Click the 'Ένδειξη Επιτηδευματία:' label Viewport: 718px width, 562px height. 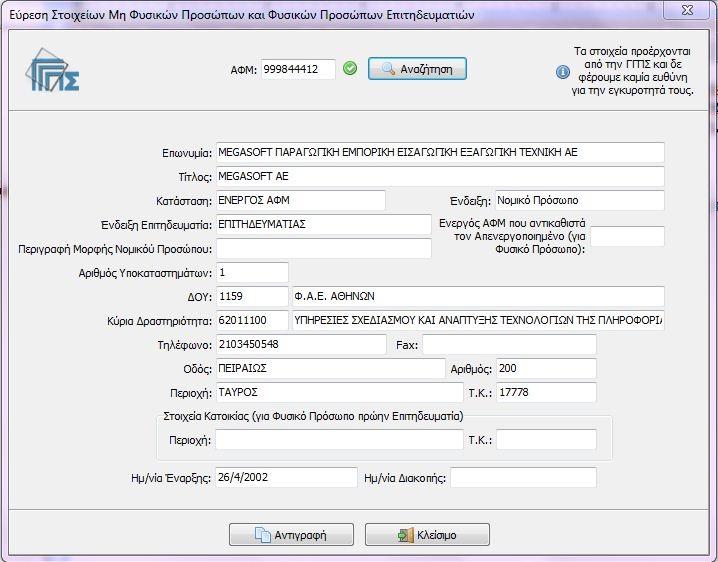156,225
